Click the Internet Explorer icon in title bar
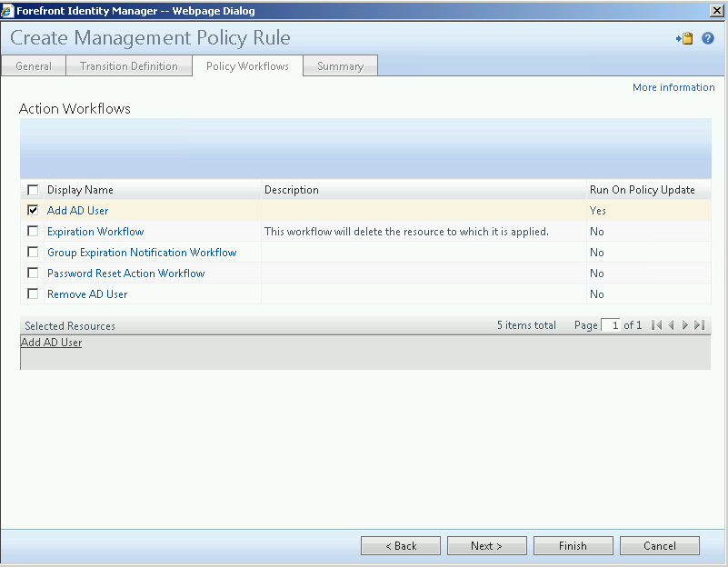This screenshot has height=567, width=728. pyautogui.click(x=7, y=11)
